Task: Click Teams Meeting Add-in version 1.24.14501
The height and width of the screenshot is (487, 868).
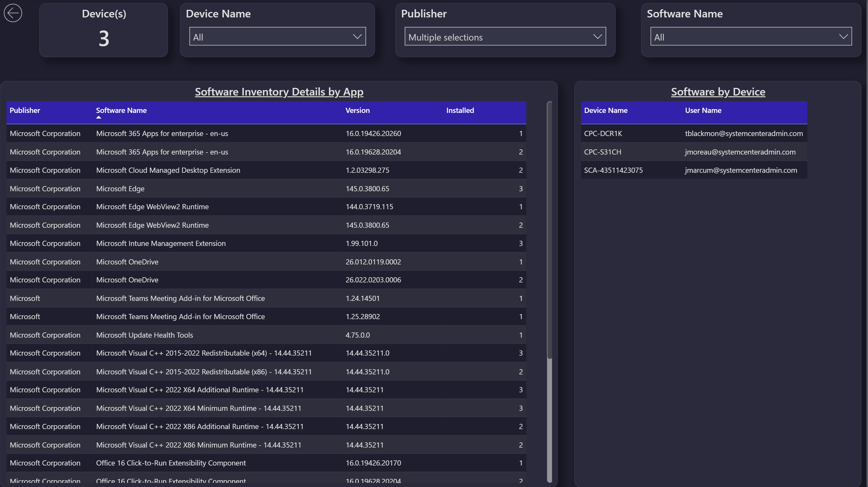Action: pos(362,298)
